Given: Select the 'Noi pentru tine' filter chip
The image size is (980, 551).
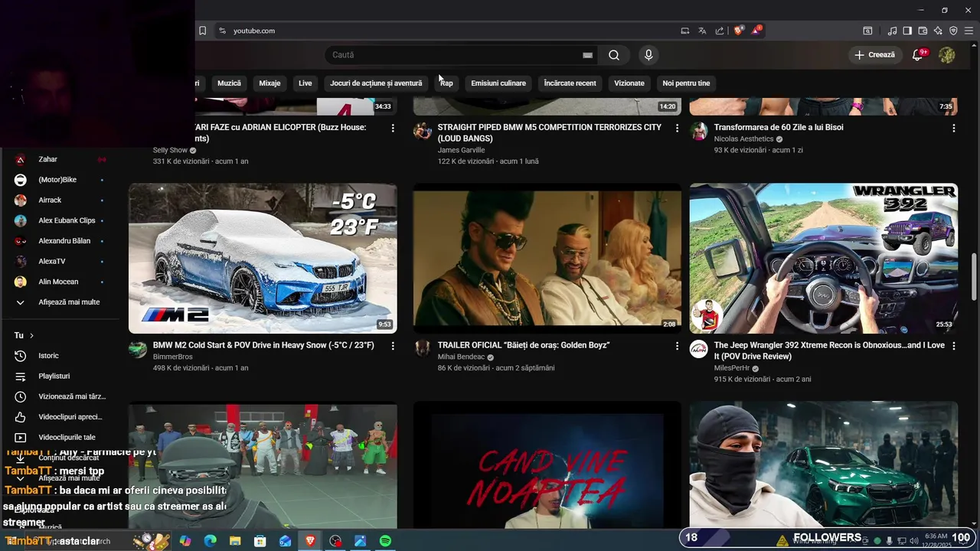Looking at the screenshot, I should [x=686, y=83].
